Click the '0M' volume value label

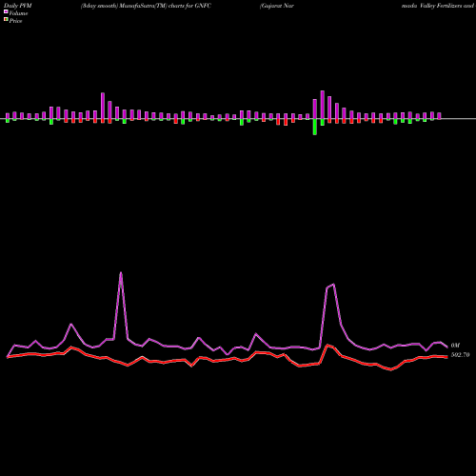click(455, 346)
